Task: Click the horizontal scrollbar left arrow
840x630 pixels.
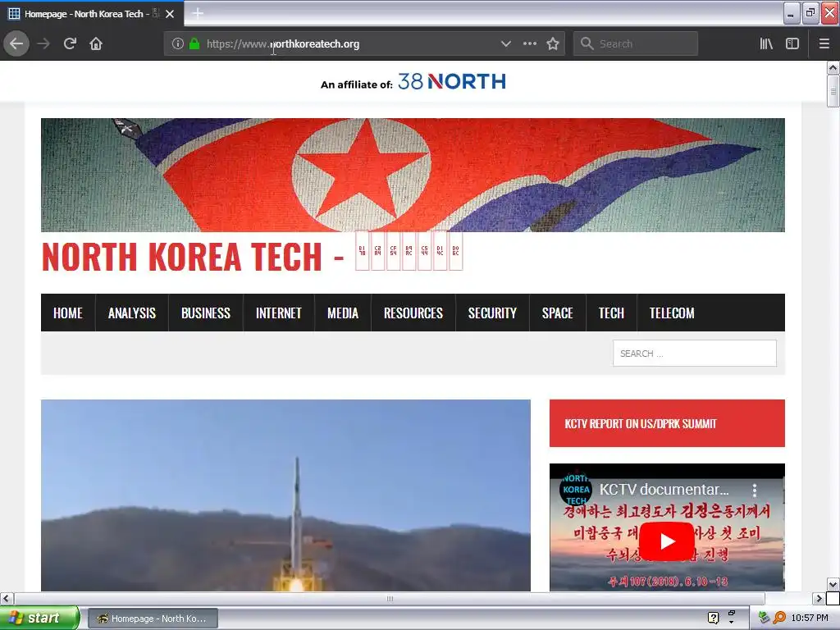Action: click(7, 598)
